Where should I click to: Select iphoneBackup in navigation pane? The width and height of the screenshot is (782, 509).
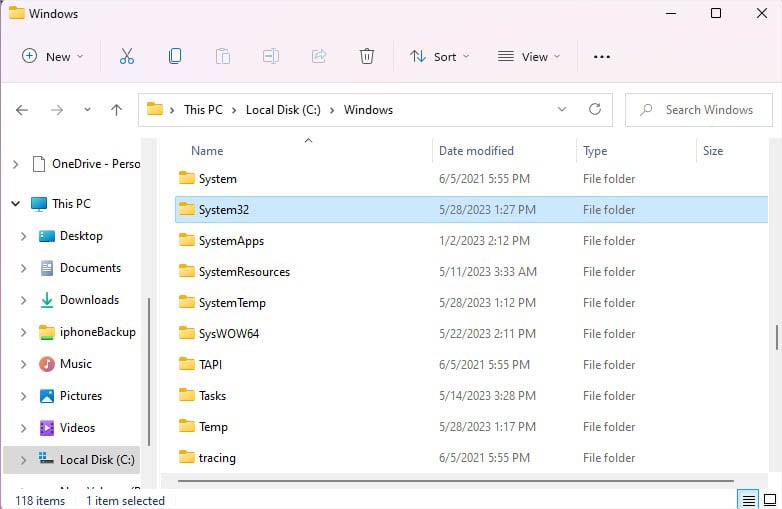[98, 332]
